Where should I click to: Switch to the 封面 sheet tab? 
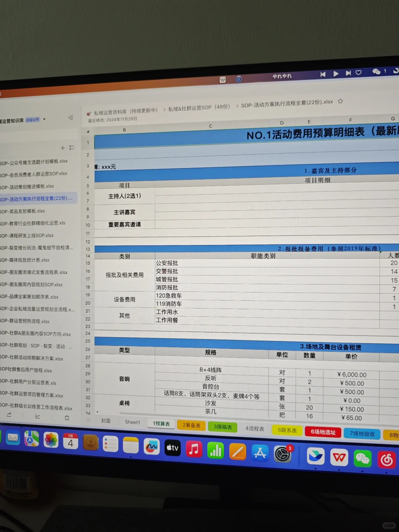click(105, 420)
